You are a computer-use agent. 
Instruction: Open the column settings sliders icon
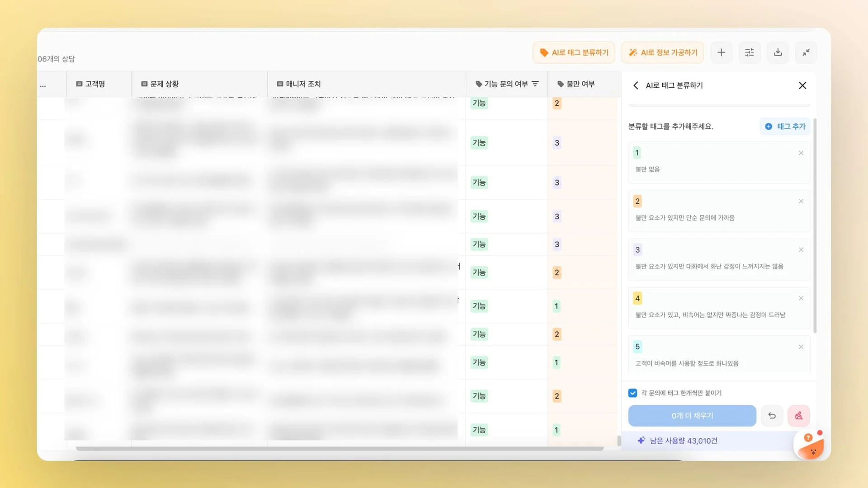[749, 52]
